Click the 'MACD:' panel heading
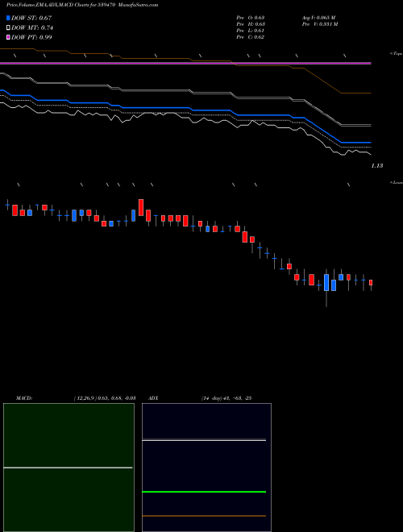403x532 pixels. point(24,397)
